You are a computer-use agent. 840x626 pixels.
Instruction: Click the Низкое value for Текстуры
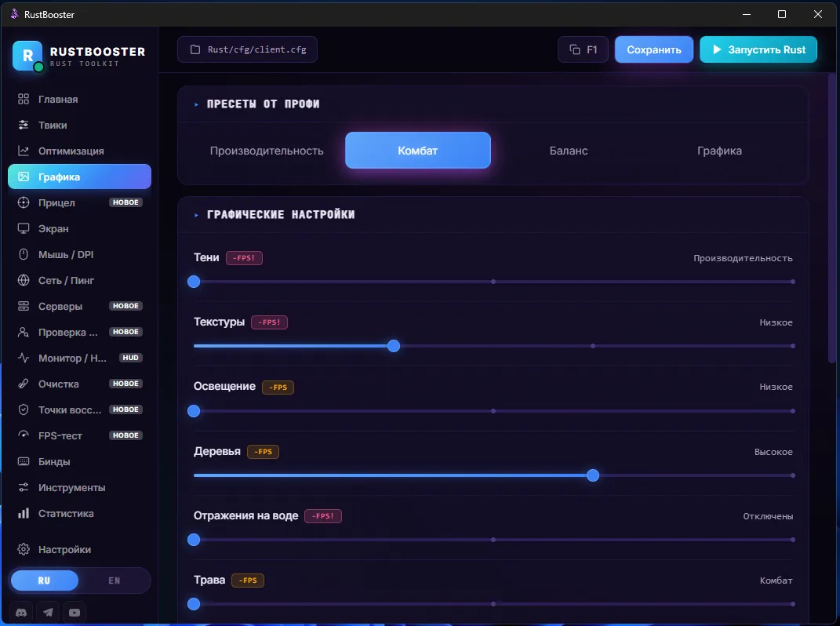point(776,322)
